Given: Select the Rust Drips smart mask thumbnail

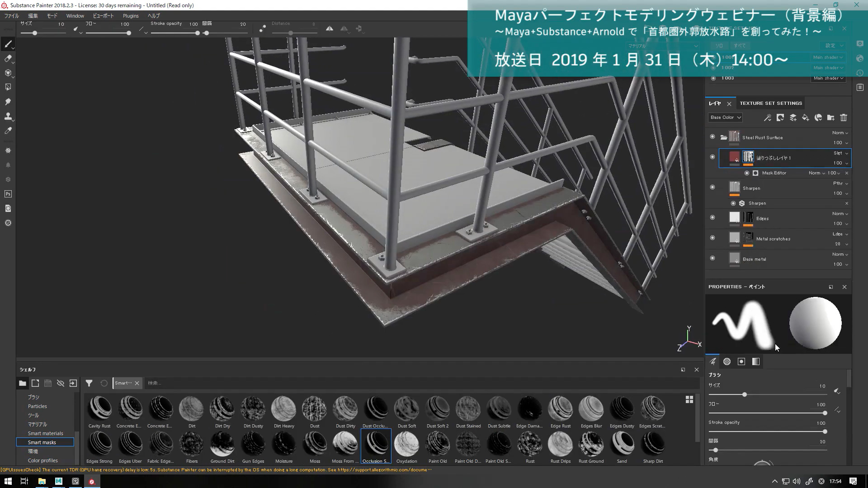Looking at the screenshot, I should [561, 447].
